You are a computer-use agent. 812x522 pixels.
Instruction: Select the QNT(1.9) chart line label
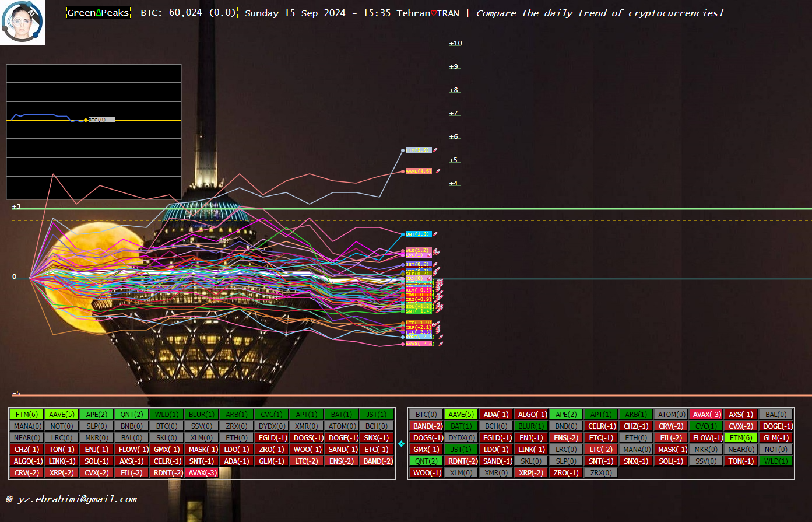[419, 234]
